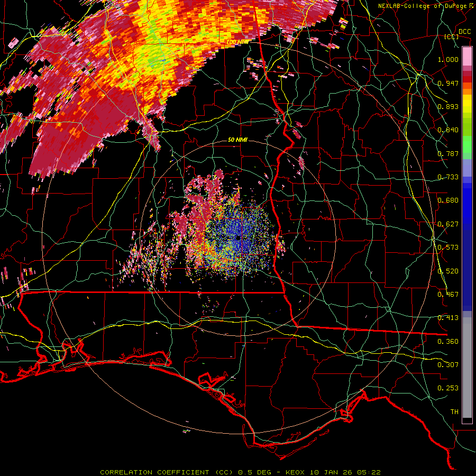Screen dimensions: 476x476
Task: Click the radar site dot at the map center
Action: pyautogui.click(x=239, y=238)
